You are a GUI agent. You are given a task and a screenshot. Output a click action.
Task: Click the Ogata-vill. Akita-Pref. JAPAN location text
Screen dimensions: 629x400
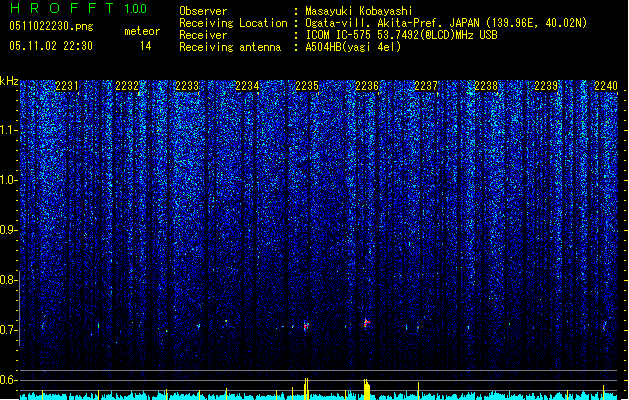click(446, 23)
